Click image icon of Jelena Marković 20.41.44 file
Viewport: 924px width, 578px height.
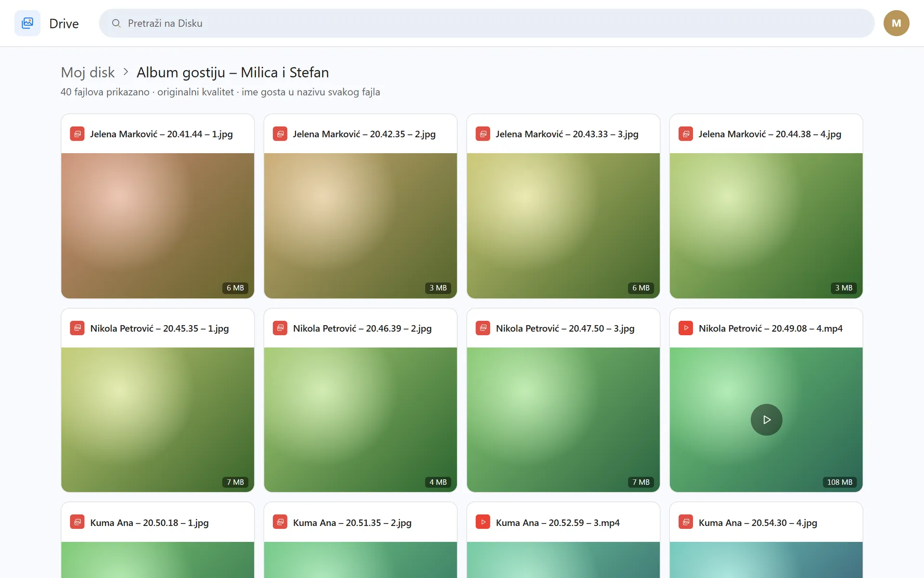click(77, 134)
